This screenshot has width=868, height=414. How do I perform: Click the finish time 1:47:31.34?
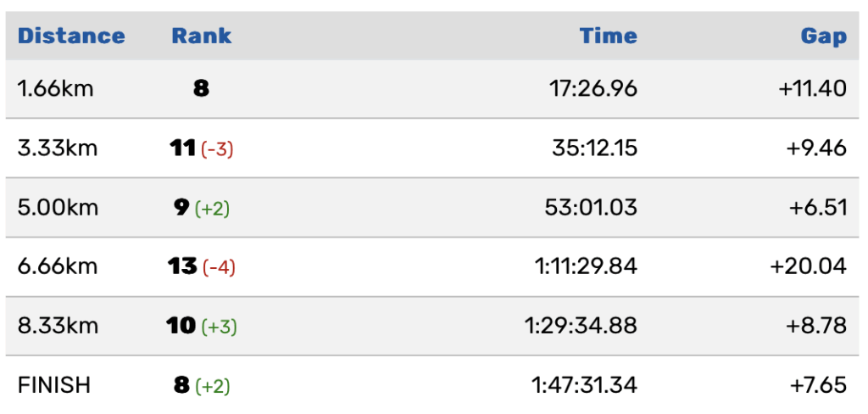pos(585,385)
